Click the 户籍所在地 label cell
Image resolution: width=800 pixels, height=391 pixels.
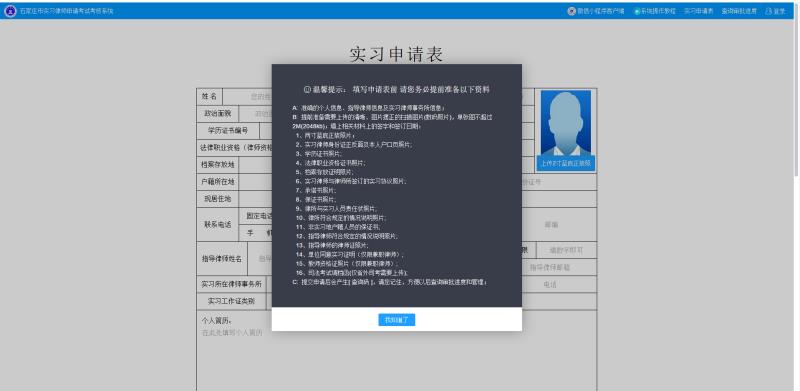point(218,182)
